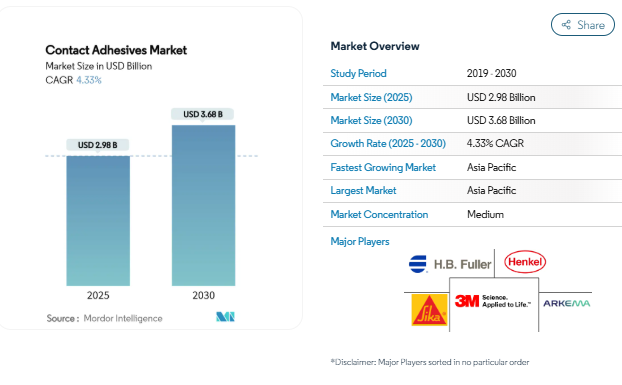
Task: Click the share icon inside Share button
Action: pyautogui.click(x=566, y=25)
